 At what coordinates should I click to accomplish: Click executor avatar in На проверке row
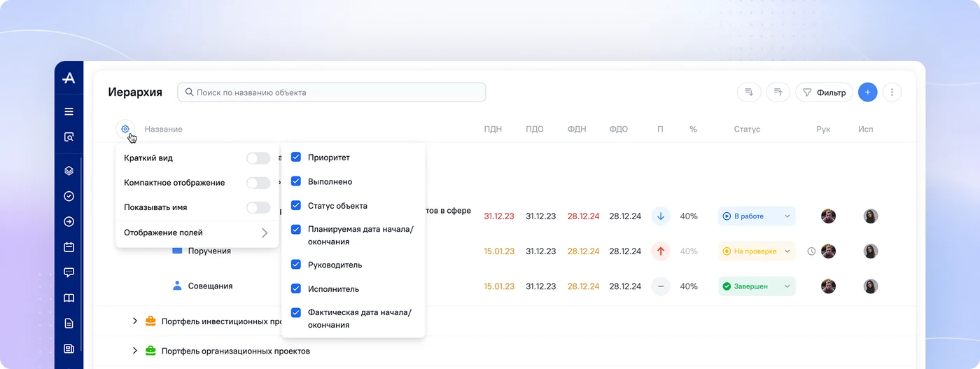[x=871, y=251]
